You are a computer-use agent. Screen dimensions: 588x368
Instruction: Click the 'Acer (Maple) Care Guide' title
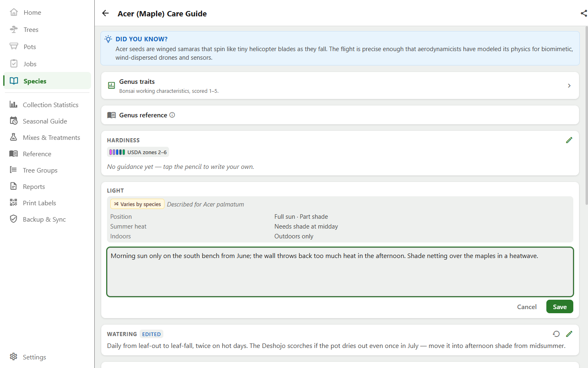point(162,13)
